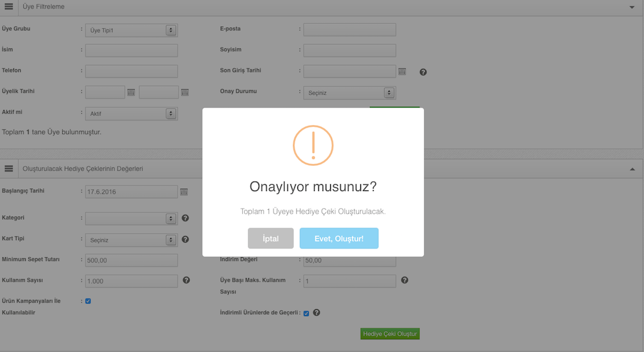Image resolution: width=644 pixels, height=352 pixels.
Task: Open the Aktif mi dropdown
Action: tap(131, 114)
